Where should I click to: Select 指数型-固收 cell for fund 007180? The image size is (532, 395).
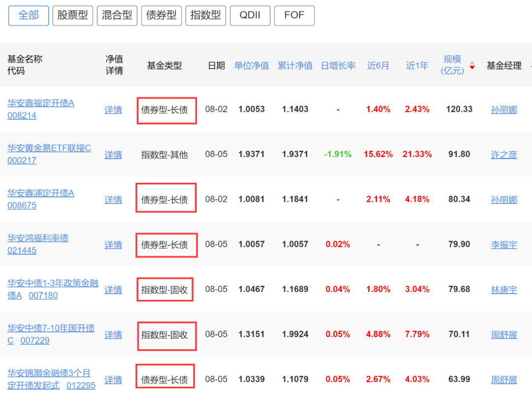point(165,290)
